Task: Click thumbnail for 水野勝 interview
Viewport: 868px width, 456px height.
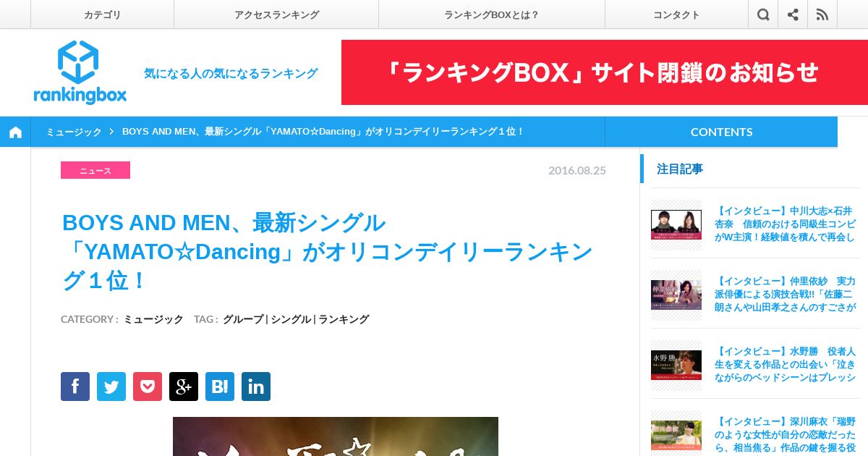Action: 676,365
